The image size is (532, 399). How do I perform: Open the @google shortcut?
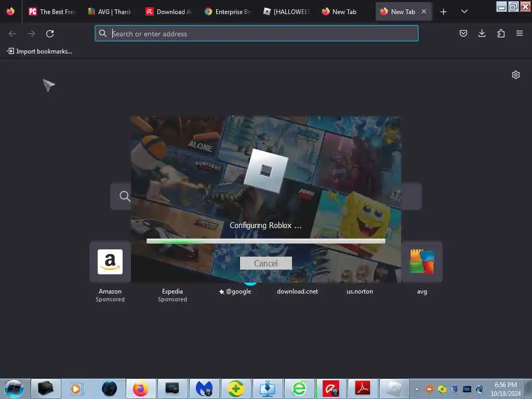tap(235, 291)
